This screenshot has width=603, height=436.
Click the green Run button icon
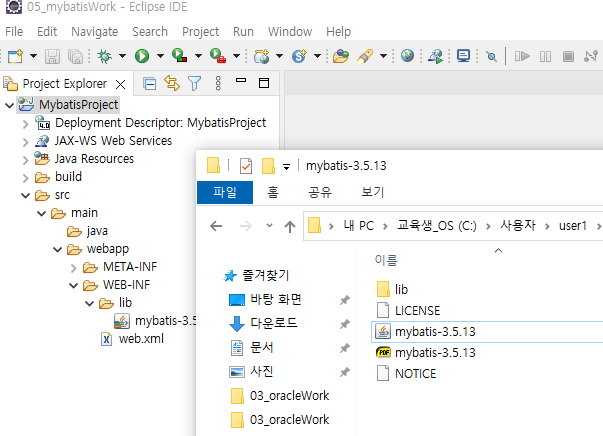click(142, 57)
